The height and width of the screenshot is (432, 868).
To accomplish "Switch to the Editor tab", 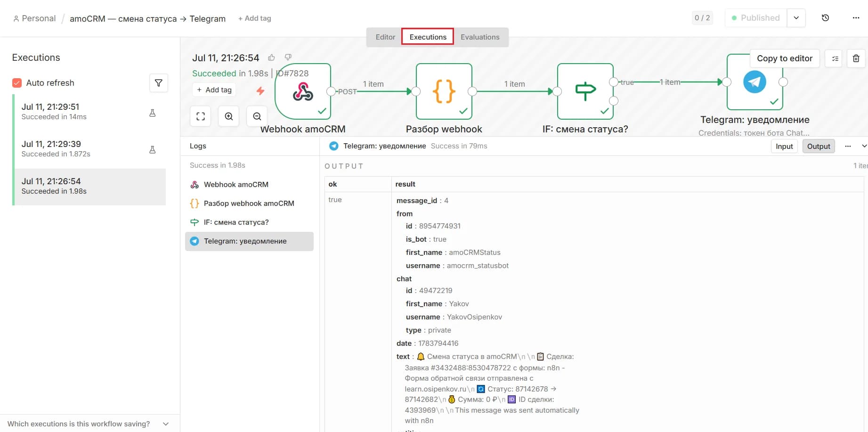I will [385, 37].
